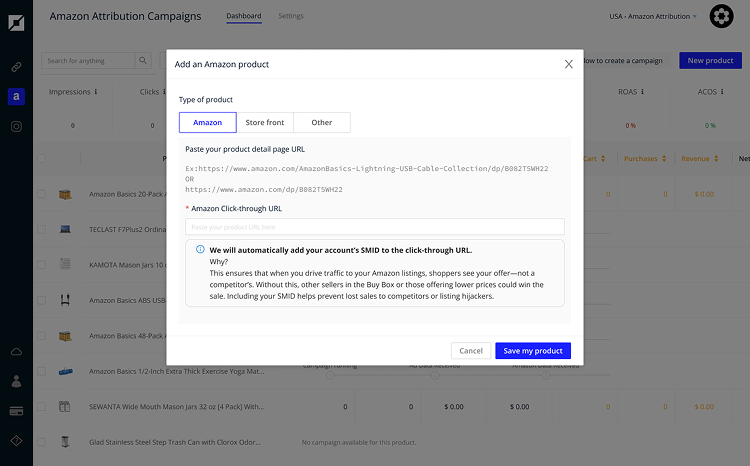The image size is (750, 466).
Task: Open the Instagram sidebar icon
Action: [16, 126]
